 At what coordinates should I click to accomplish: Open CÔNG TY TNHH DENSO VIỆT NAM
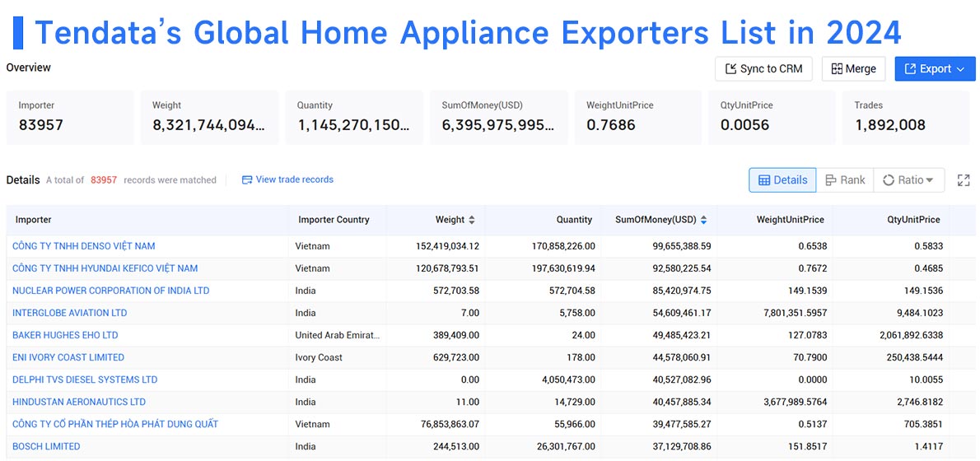[84, 246]
